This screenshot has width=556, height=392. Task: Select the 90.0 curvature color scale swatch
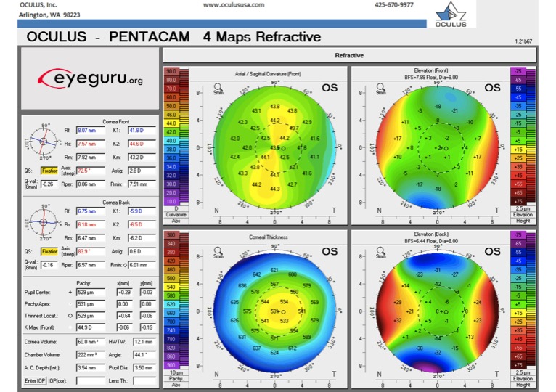pos(171,71)
